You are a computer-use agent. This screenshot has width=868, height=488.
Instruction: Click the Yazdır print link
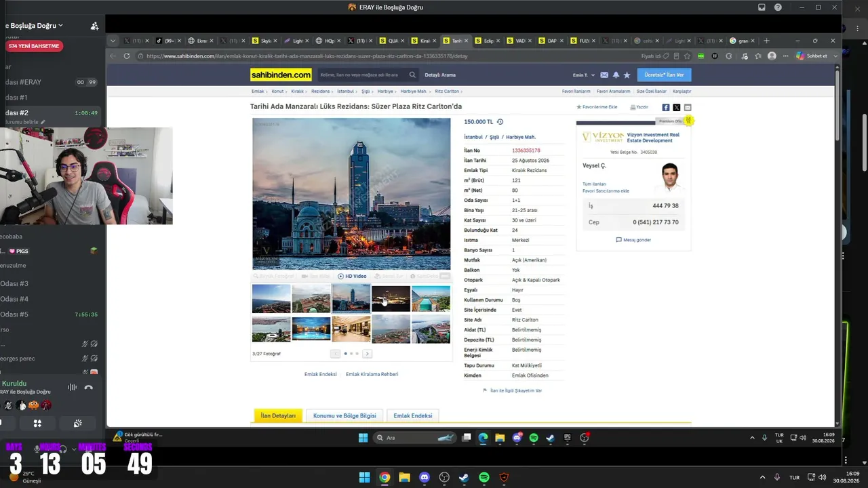point(639,107)
